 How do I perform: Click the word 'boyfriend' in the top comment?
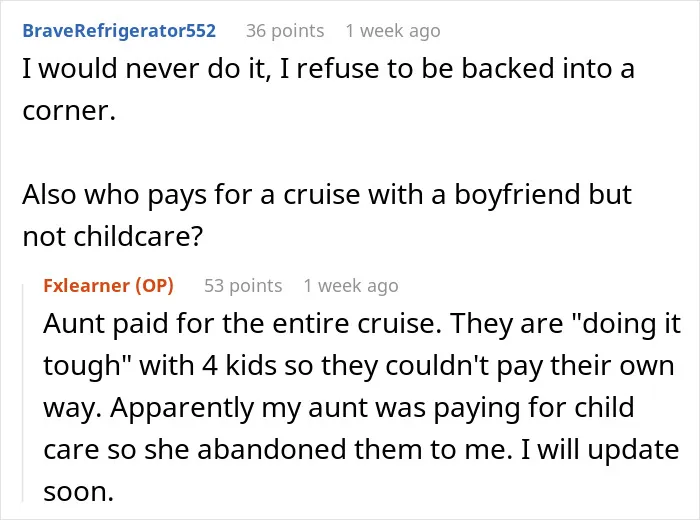coord(517,195)
